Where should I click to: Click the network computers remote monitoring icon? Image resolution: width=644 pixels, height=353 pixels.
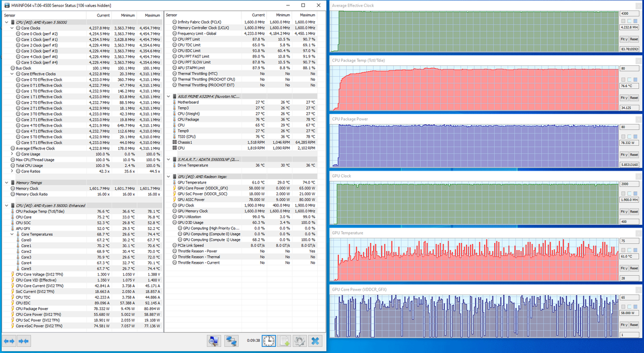pyautogui.click(x=232, y=341)
